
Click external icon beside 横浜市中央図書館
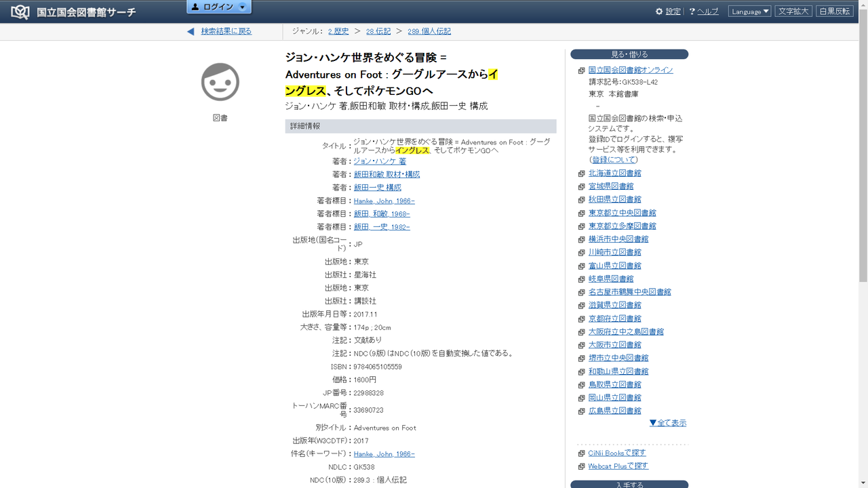(581, 240)
